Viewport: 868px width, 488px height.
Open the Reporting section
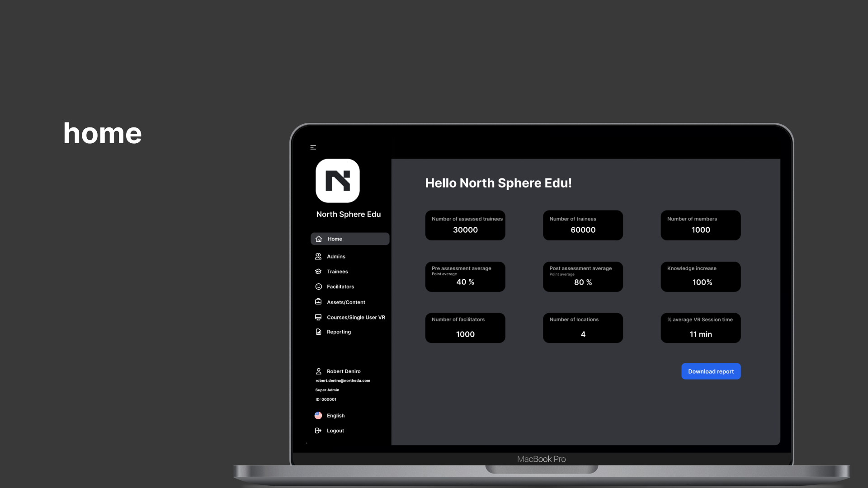[x=339, y=332]
